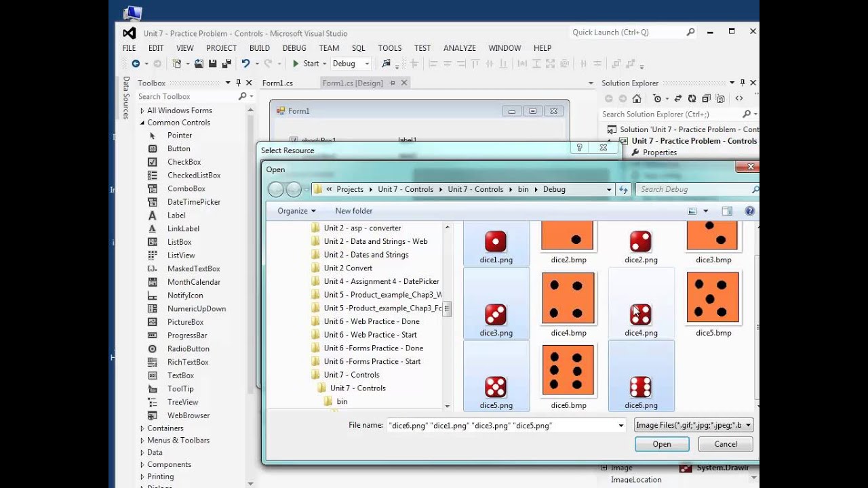Click New folder in Open dialog
The image size is (868, 488).
click(354, 211)
